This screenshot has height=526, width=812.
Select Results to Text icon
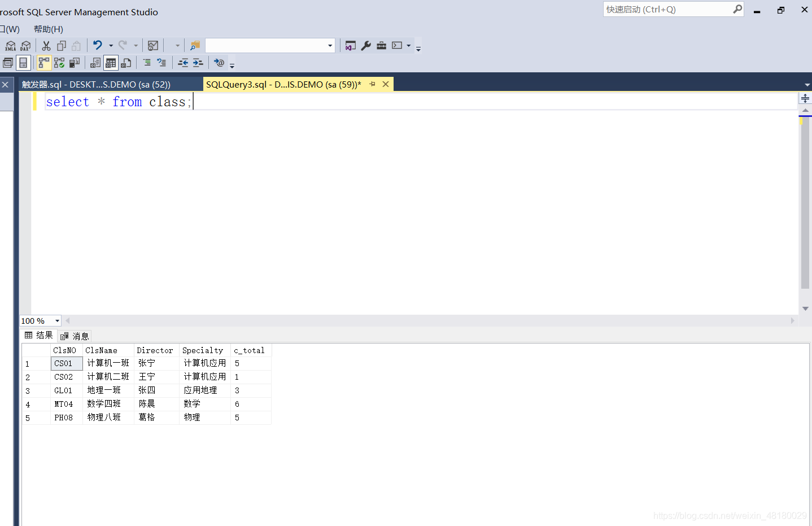(x=95, y=63)
